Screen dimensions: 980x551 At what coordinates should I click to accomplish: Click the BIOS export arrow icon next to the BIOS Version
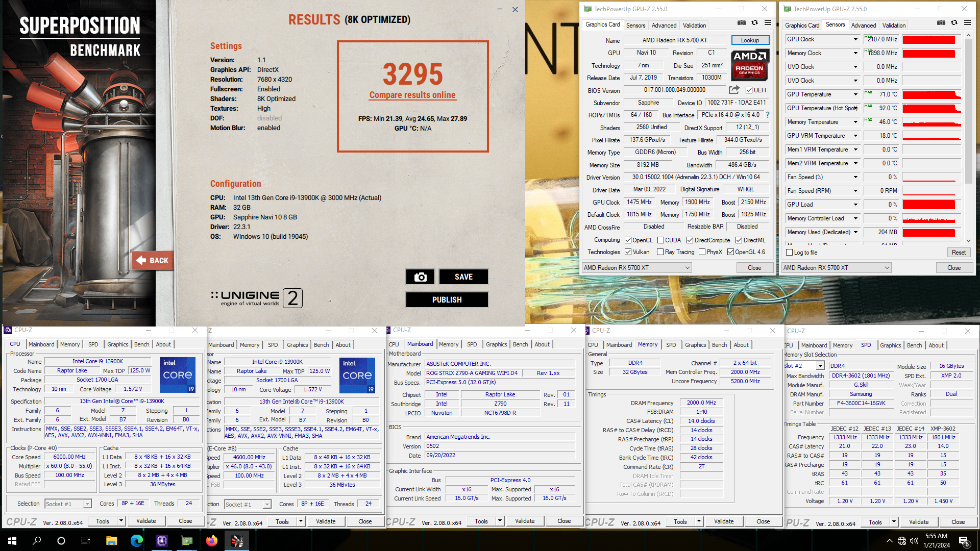point(734,90)
